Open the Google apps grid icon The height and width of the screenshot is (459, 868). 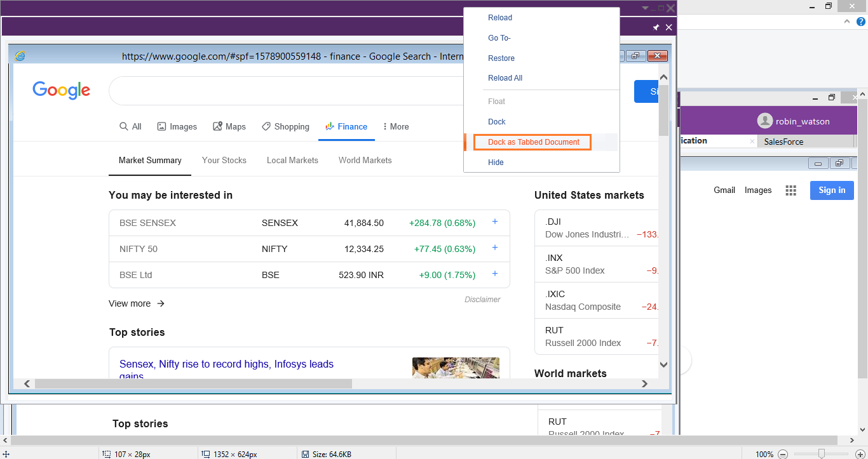(x=790, y=190)
